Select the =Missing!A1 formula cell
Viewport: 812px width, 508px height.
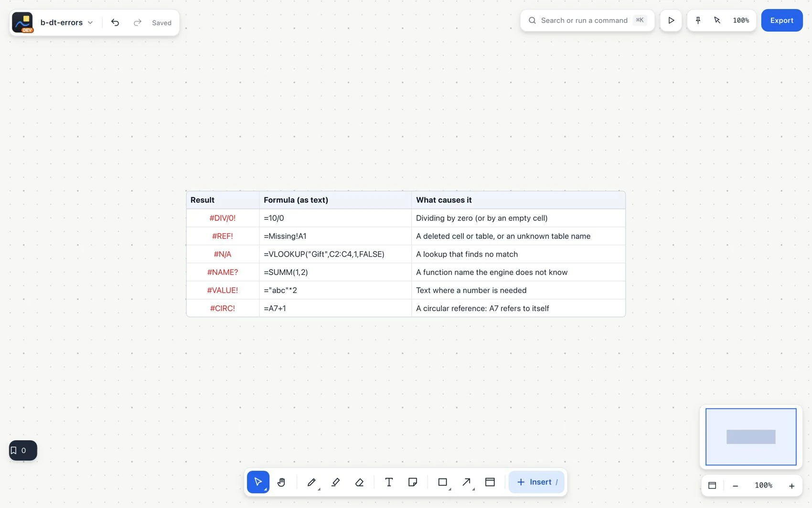(335, 236)
